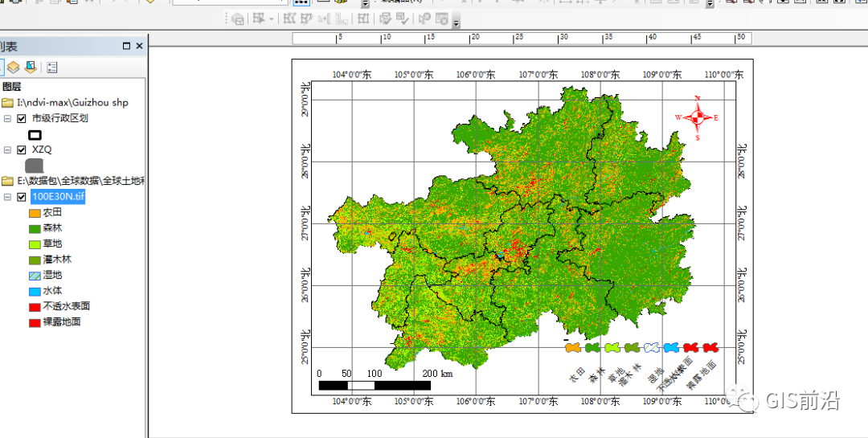This screenshot has height=438, width=868.
Task: Select the Fix Topology Error tool
Action: click(x=424, y=18)
